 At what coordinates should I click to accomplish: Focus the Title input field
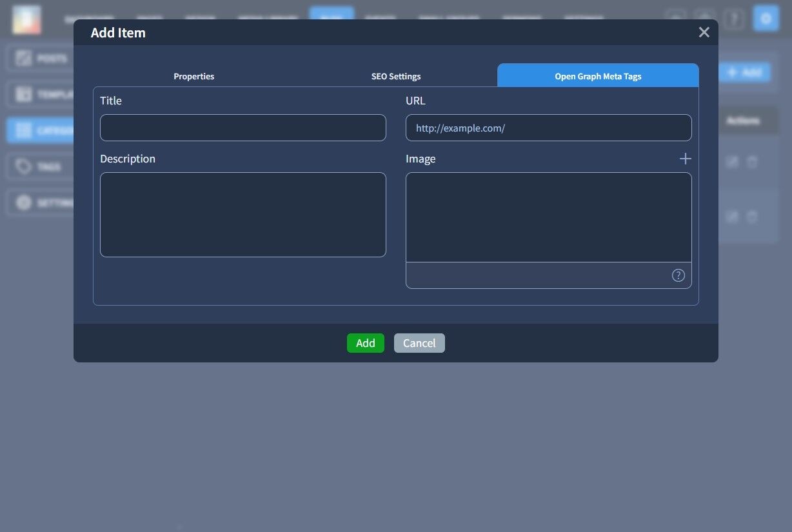click(243, 128)
